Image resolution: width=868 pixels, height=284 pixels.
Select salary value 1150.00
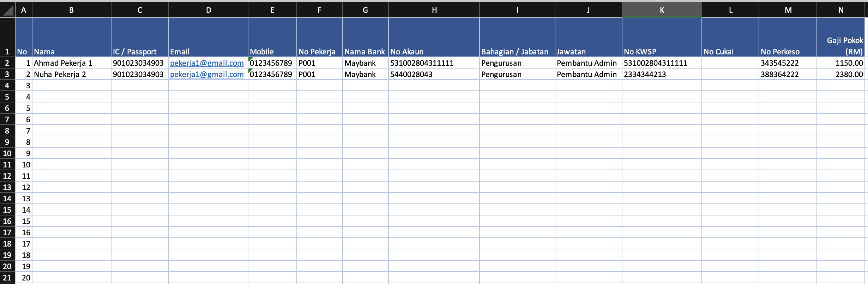coord(841,63)
